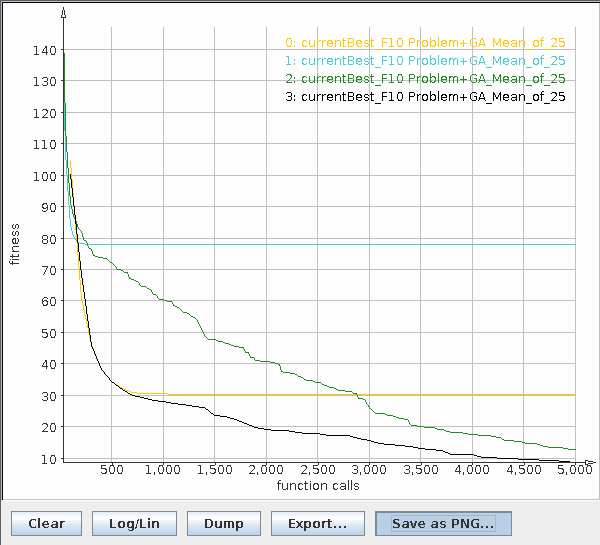Image resolution: width=600 pixels, height=545 pixels.
Task: Click the Clear button
Action: (46, 523)
